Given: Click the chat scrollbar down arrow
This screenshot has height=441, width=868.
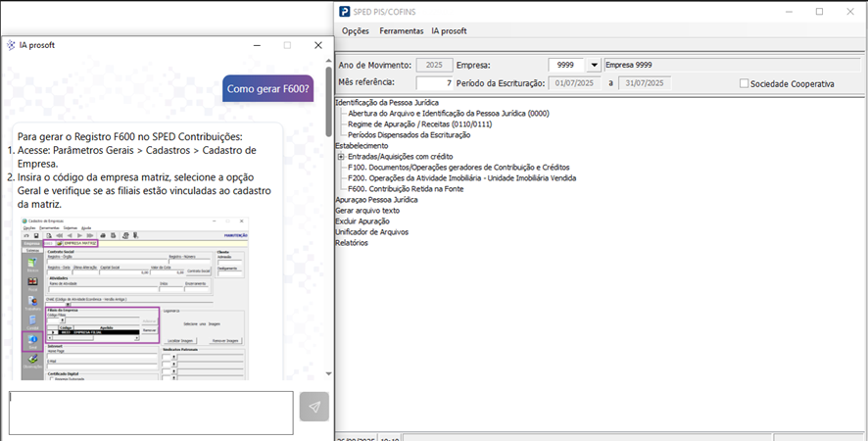Looking at the screenshot, I should pyautogui.click(x=329, y=374).
